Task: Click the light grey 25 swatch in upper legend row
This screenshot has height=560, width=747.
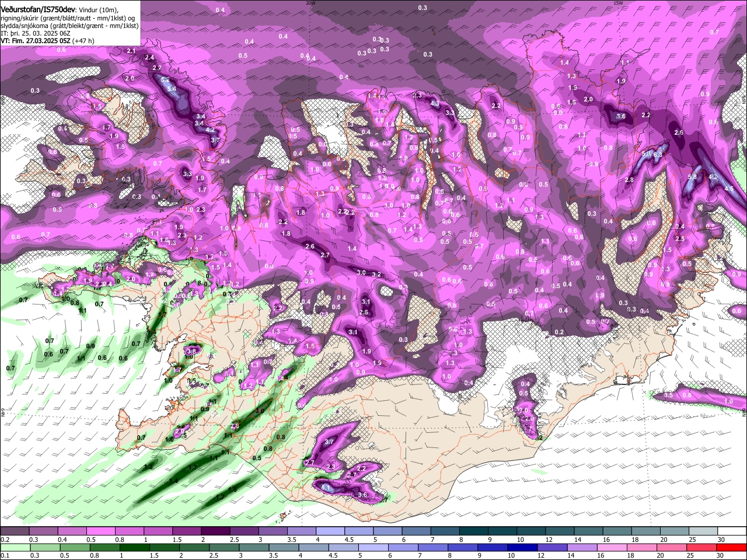Action: point(703,531)
